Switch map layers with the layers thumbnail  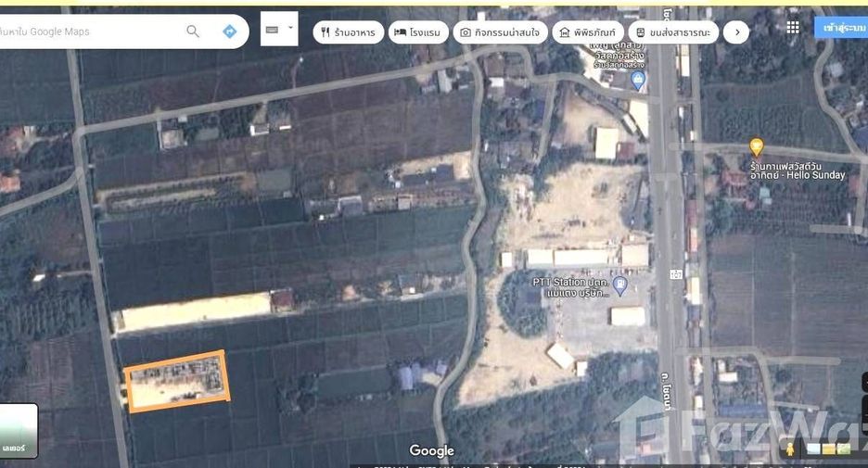point(19,430)
